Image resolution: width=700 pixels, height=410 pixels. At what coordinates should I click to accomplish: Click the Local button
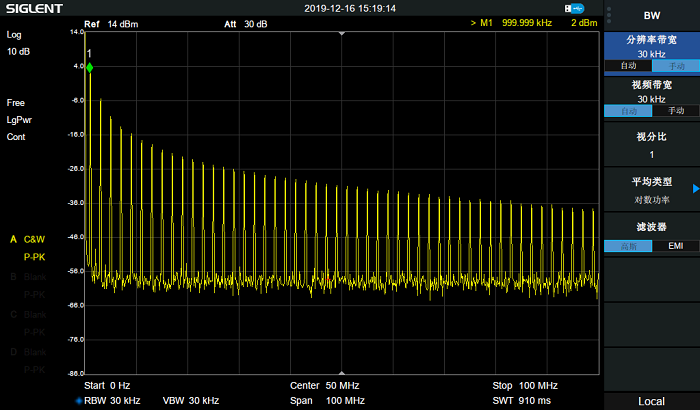tap(652, 401)
